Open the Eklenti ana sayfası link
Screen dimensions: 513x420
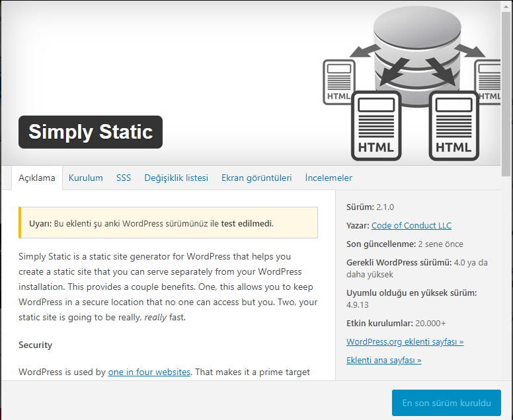(x=384, y=360)
